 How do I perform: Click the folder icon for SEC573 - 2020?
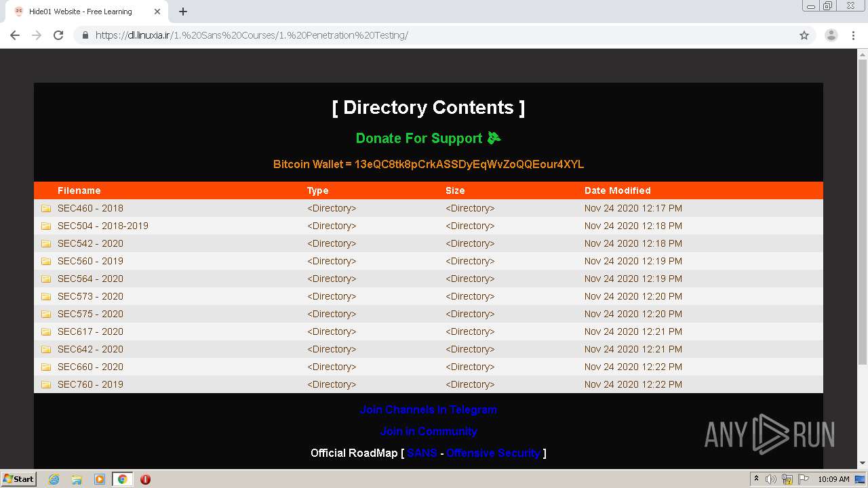46,296
